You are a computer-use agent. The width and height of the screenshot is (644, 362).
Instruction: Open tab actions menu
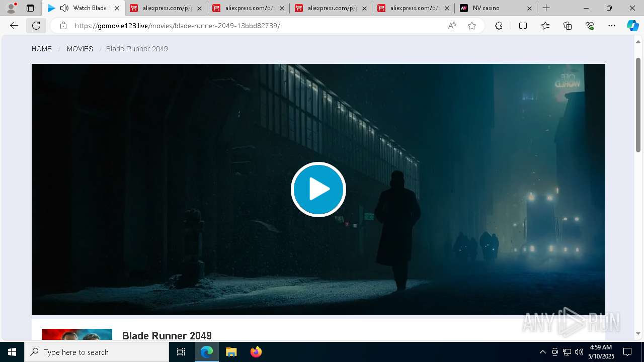(30, 8)
